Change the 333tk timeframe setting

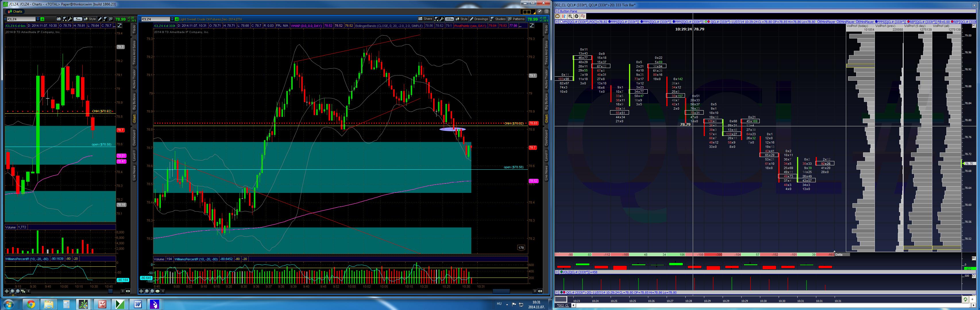(450, 19)
